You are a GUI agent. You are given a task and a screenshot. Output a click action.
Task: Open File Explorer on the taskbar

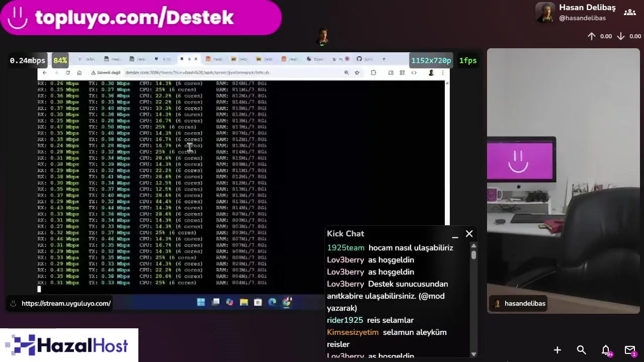tap(244, 302)
